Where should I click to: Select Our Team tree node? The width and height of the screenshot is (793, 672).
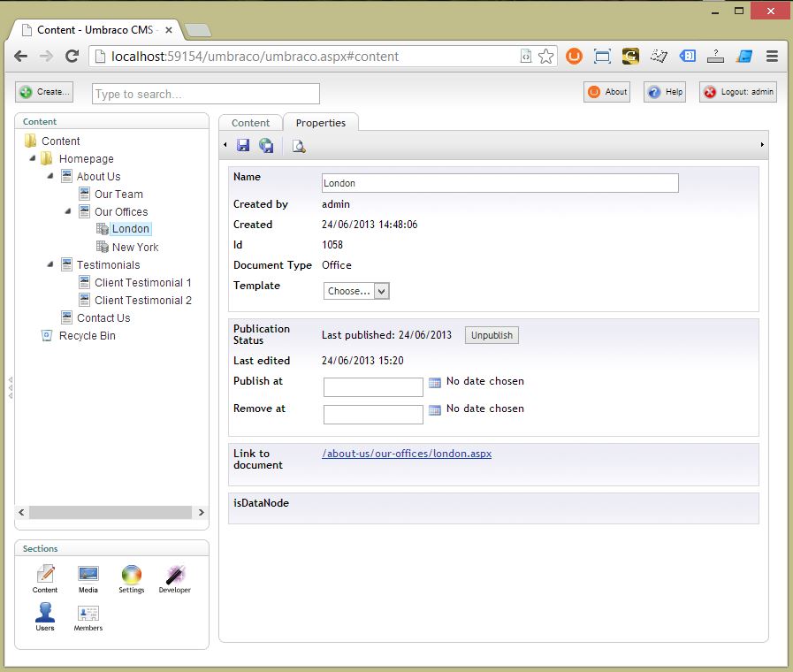click(118, 195)
